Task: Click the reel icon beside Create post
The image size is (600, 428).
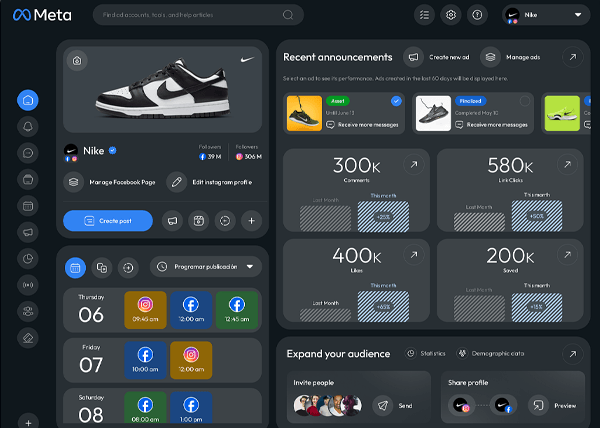Action: (199, 221)
